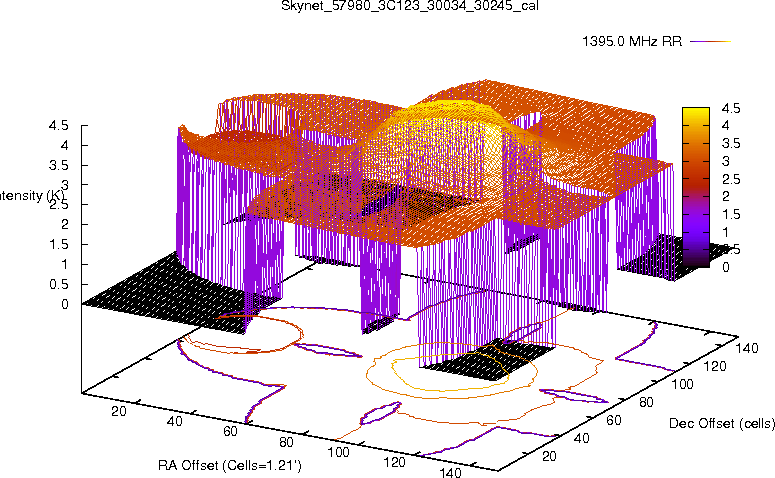This screenshot has height=478, width=775.
Task: Click the 0 label on the color bar
Action: (725, 267)
